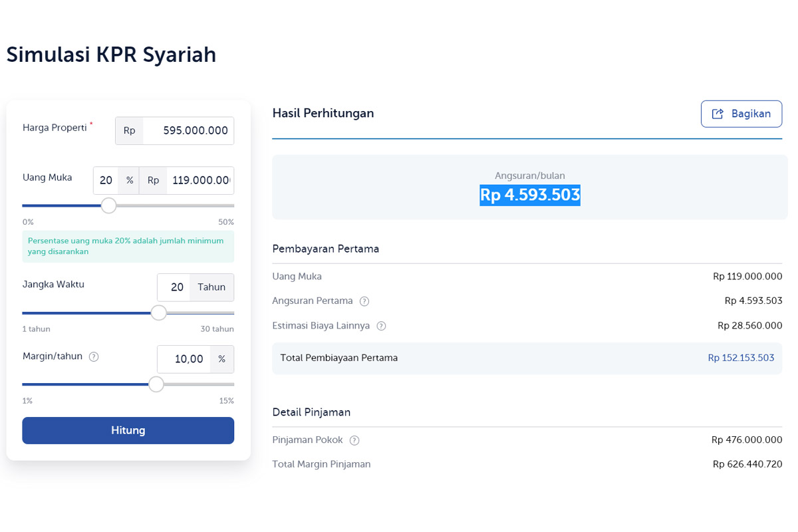798x532 pixels.
Task: Click the Bagikan share button
Action: [x=741, y=114]
